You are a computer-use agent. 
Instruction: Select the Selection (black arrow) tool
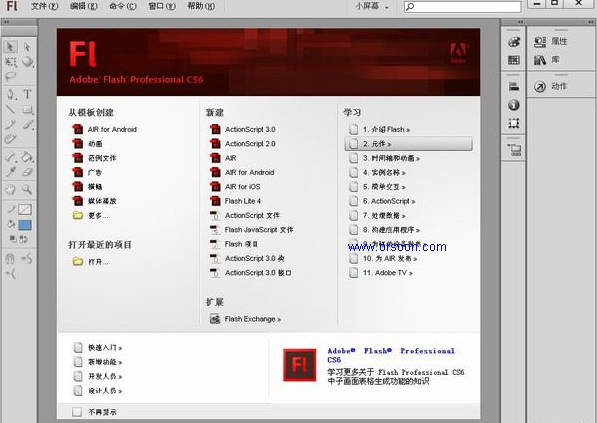point(10,47)
